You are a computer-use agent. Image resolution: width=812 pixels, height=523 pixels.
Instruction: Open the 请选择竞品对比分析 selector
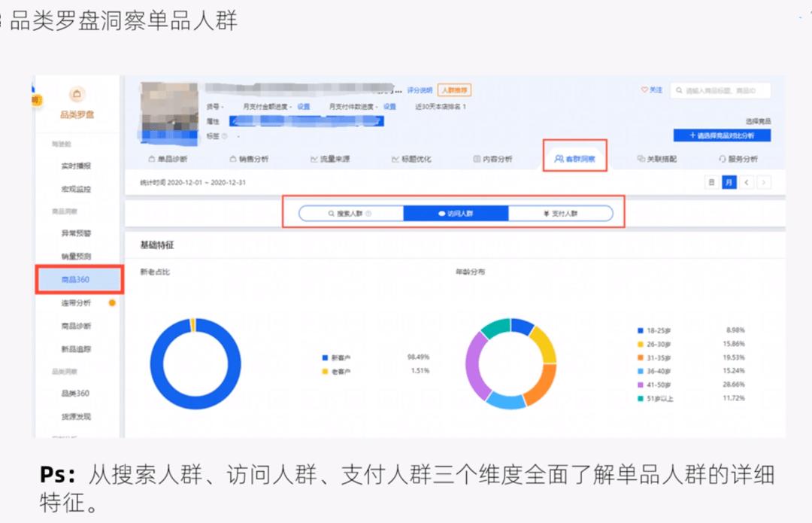(721, 135)
